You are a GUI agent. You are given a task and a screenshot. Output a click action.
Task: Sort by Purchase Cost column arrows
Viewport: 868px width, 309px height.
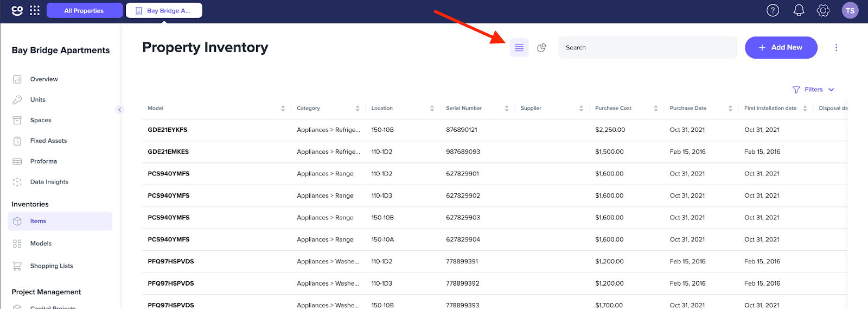(x=655, y=109)
